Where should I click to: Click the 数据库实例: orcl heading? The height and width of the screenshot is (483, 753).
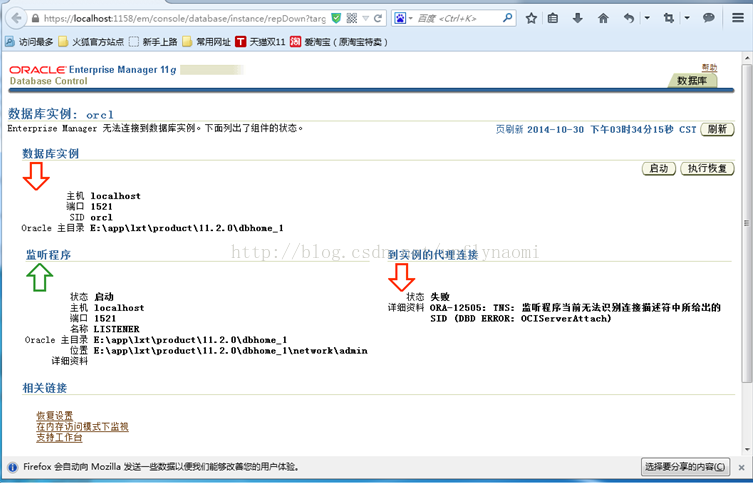[61, 114]
